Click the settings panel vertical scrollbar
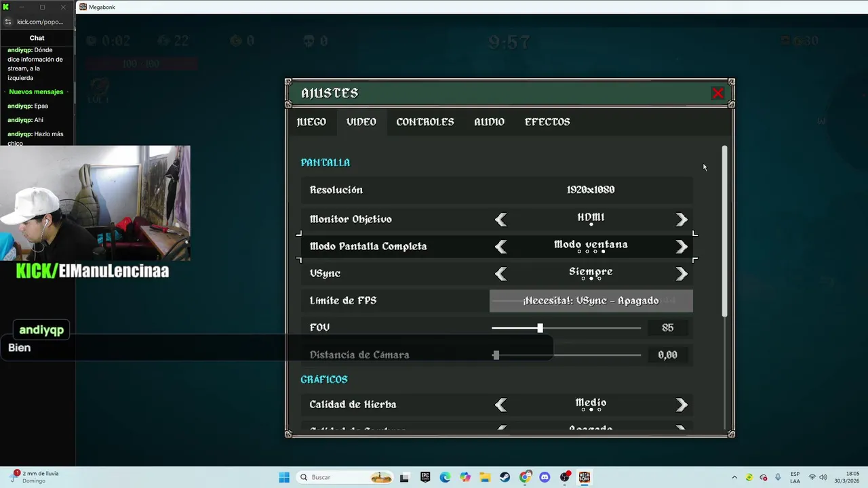This screenshot has height=488, width=868. (x=724, y=230)
